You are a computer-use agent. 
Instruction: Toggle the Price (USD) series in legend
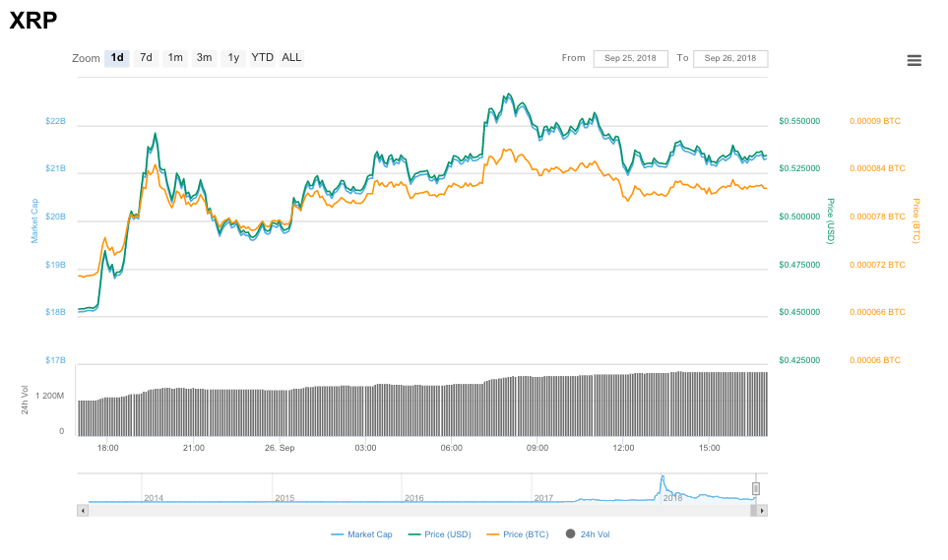click(439, 534)
